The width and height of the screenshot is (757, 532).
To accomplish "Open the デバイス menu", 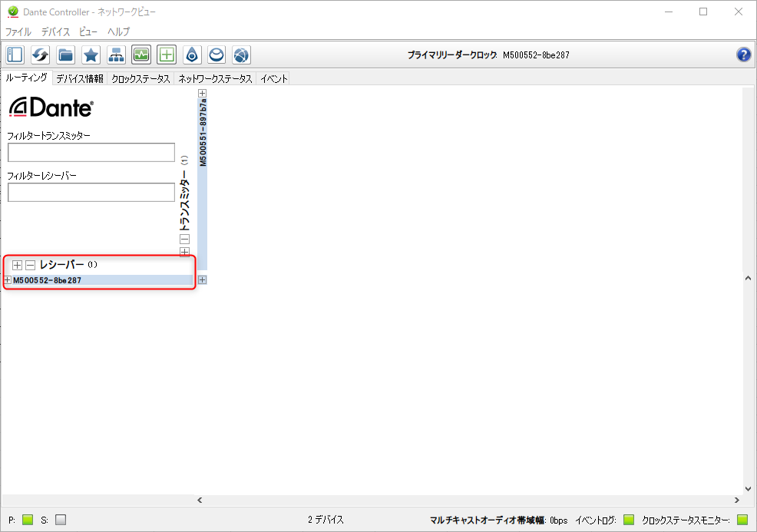I will tap(55, 32).
